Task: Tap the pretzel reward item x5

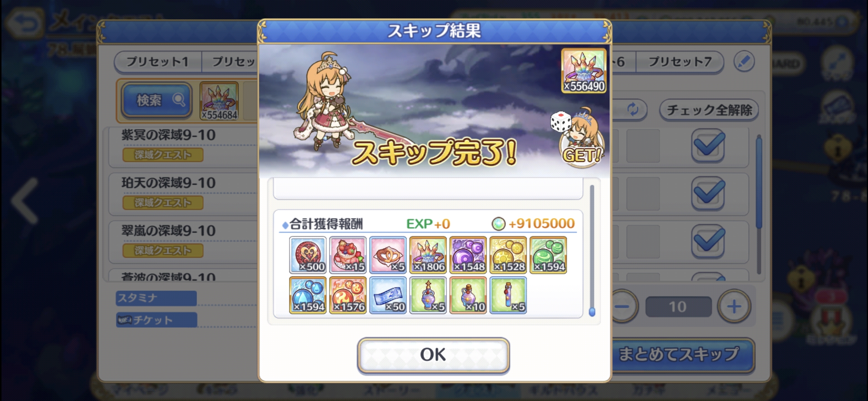Action: 388,255
